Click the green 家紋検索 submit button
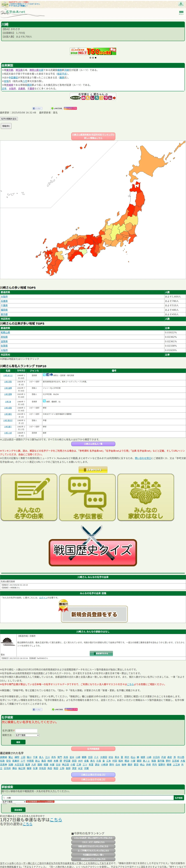The width and height of the screenshot is (186, 868). (18, 810)
